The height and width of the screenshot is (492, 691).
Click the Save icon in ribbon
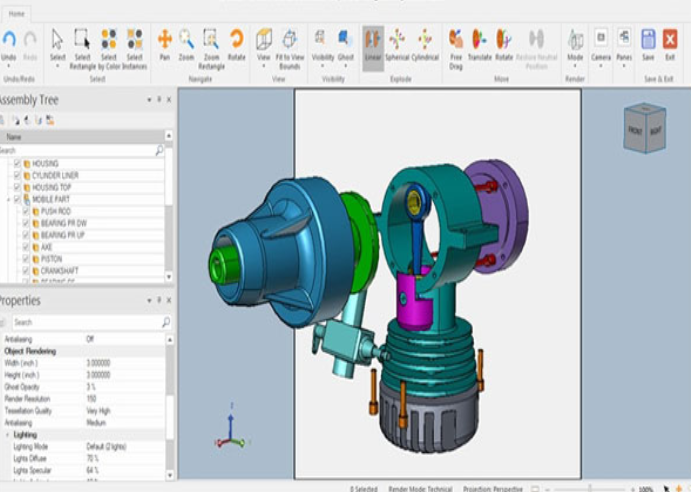(x=648, y=42)
